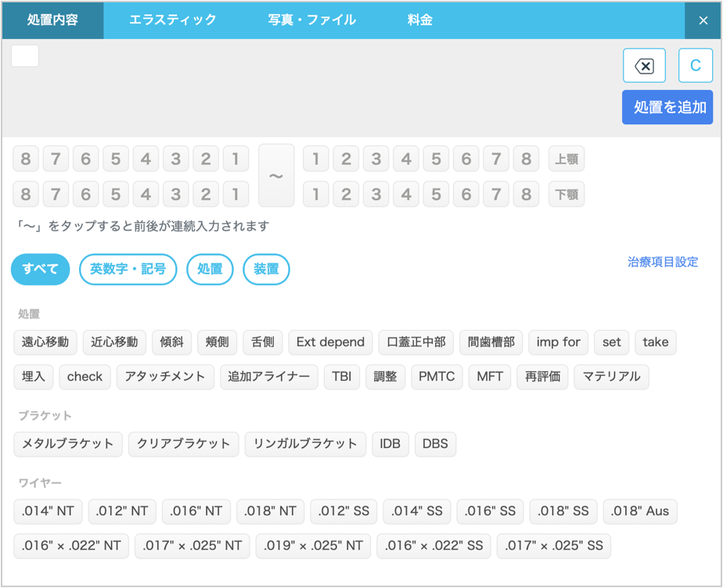Image resolution: width=723 pixels, height=588 pixels.
Task: Choose the .018" Aus wire tag
Action: tap(639, 511)
